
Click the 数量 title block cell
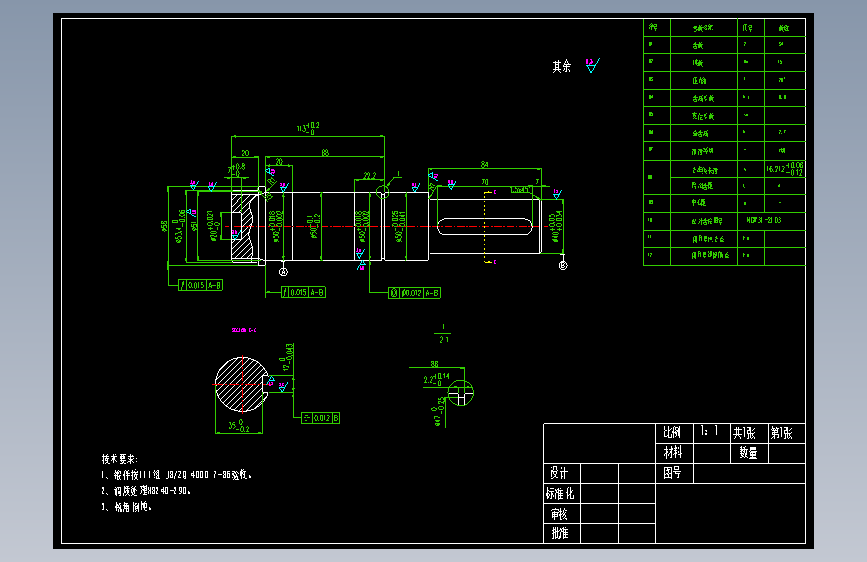coord(749,453)
